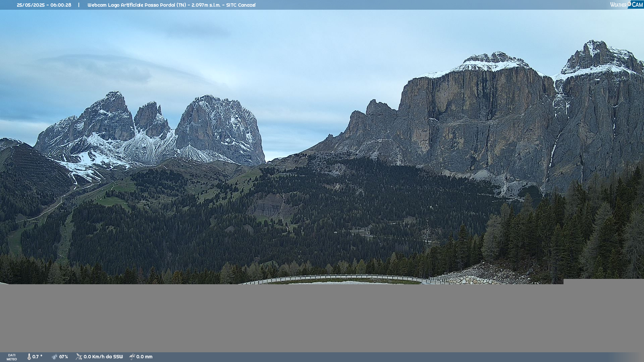Click the thermometer temperature icon
The width and height of the screenshot is (644, 362).
coord(29,357)
